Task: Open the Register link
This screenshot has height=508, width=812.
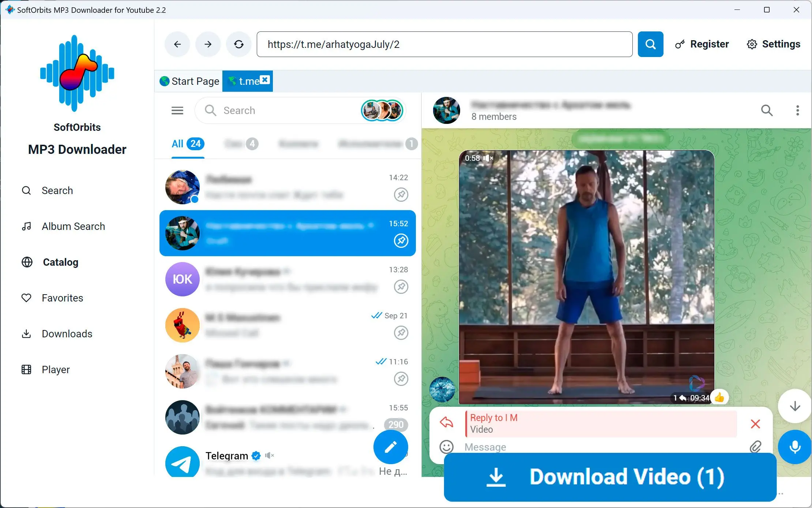Action: [x=702, y=44]
